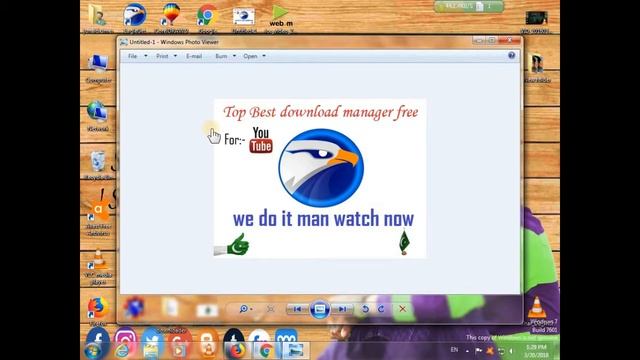Delete the image with the red X
This screenshot has width=640, height=360.
(402, 309)
